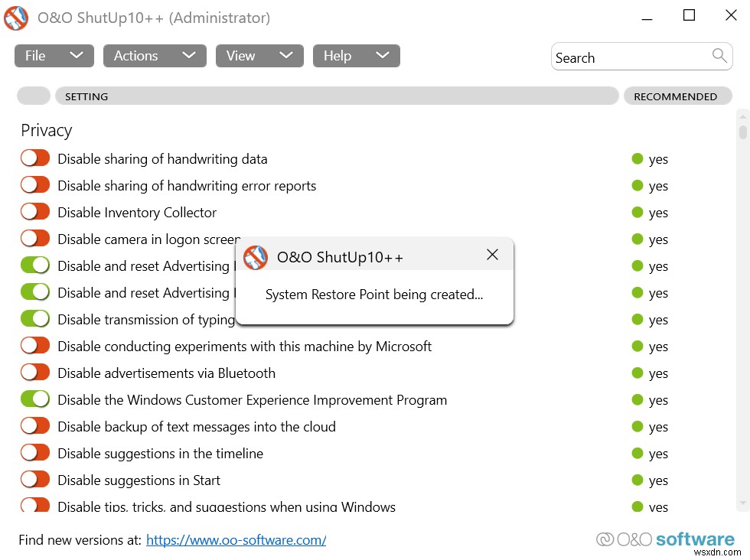The width and height of the screenshot is (750, 560).
Task: Click the green recommended dot for handwriting data
Action: (637, 159)
